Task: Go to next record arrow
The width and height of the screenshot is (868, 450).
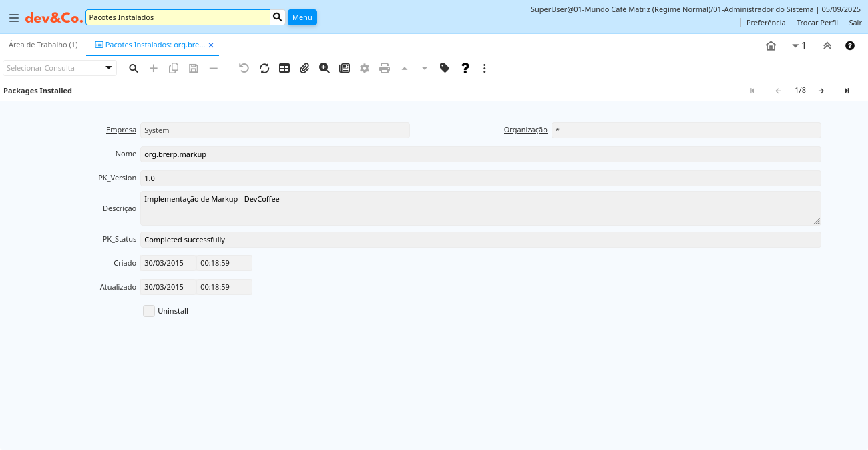Action: [821, 91]
